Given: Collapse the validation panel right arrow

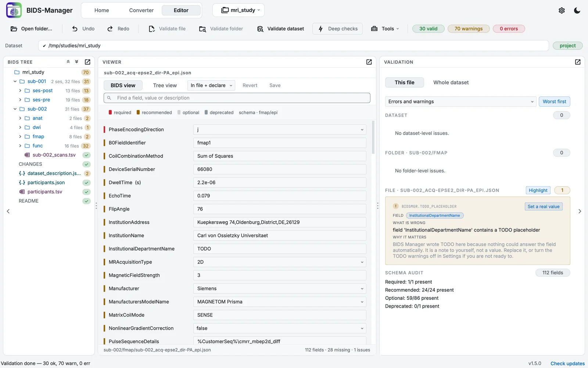Looking at the screenshot, I should click(x=580, y=211).
